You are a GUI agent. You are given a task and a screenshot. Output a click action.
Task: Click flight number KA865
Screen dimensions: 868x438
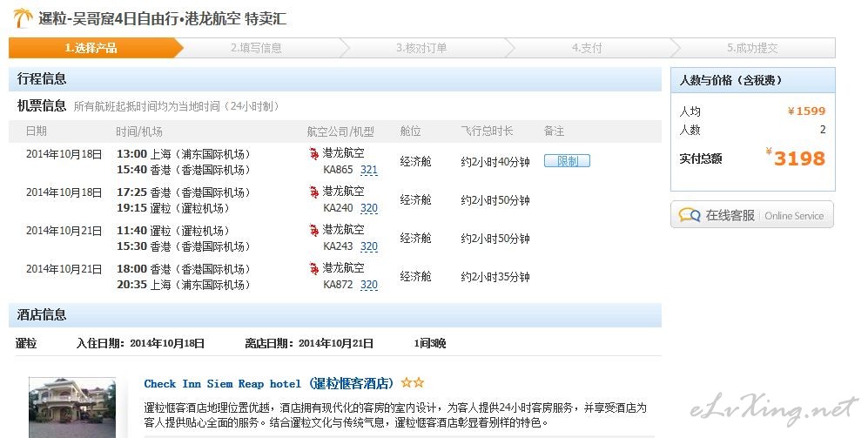click(338, 170)
